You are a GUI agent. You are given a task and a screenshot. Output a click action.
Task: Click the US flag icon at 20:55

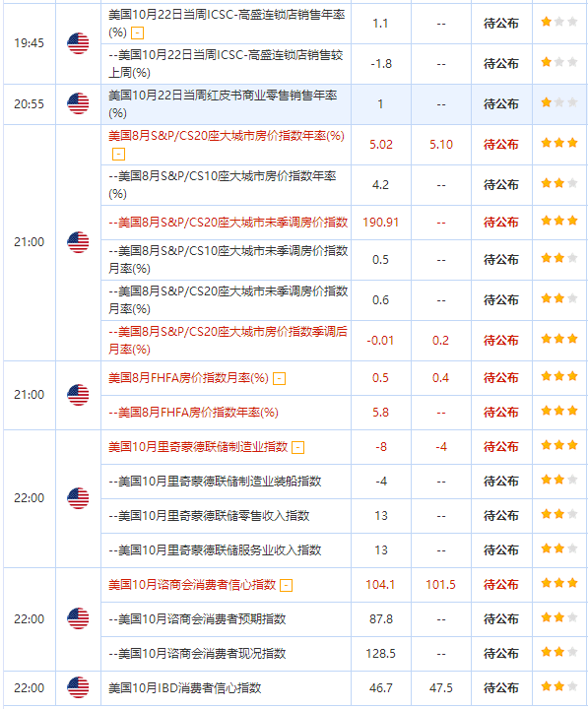(78, 103)
